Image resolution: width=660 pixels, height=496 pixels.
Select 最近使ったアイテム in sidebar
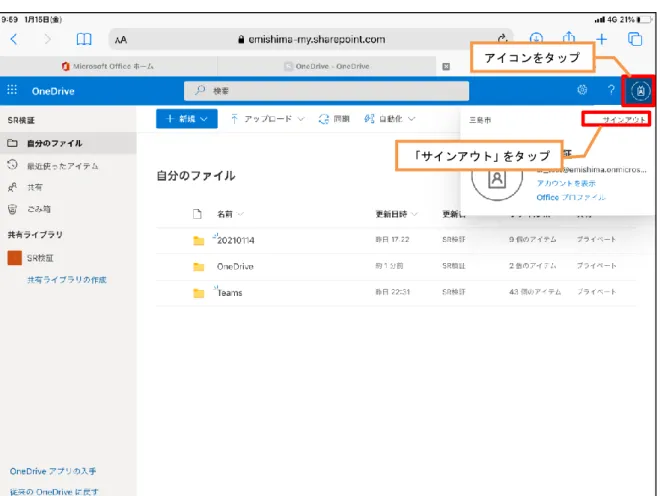[68, 165]
